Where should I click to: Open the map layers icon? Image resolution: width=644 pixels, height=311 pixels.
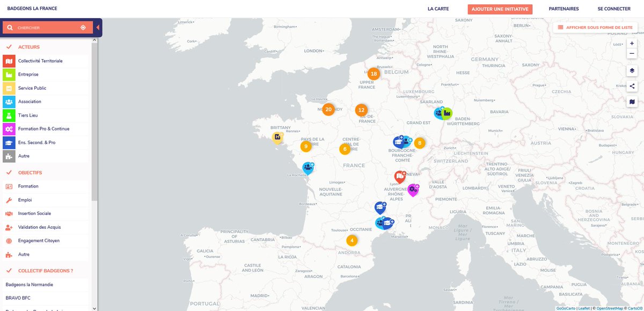click(x=632, y=70)
